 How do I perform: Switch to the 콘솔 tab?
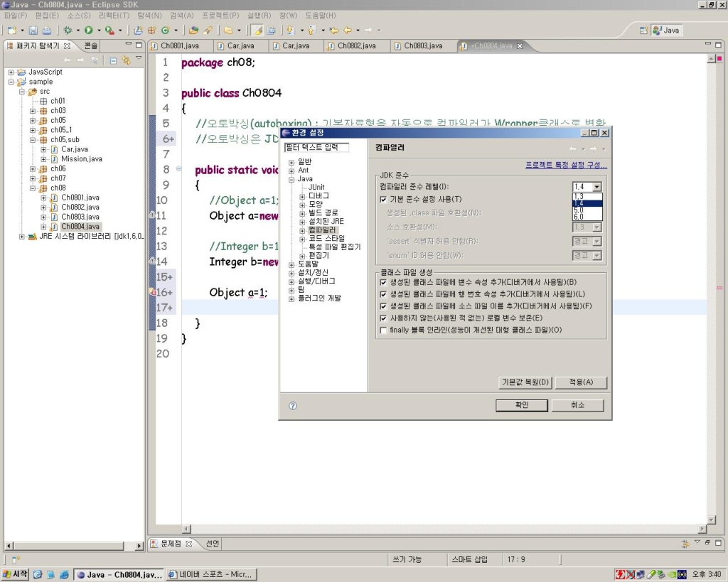(91, 45)
